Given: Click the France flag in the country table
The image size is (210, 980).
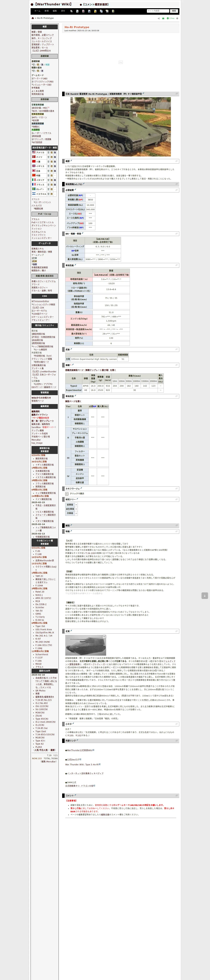Looking at the screenshot, I should pos(34,185).
